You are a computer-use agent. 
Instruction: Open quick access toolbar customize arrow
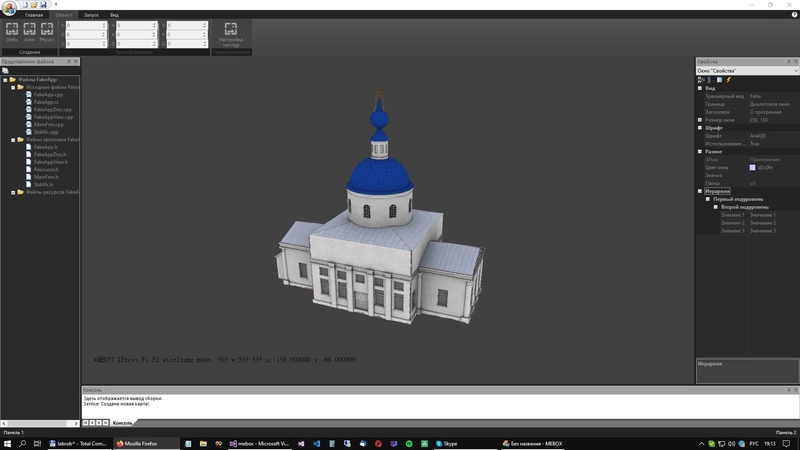56,5
